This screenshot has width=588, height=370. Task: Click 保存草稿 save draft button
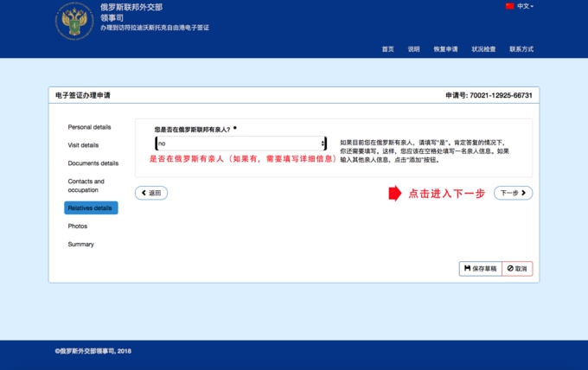point(480,269)
